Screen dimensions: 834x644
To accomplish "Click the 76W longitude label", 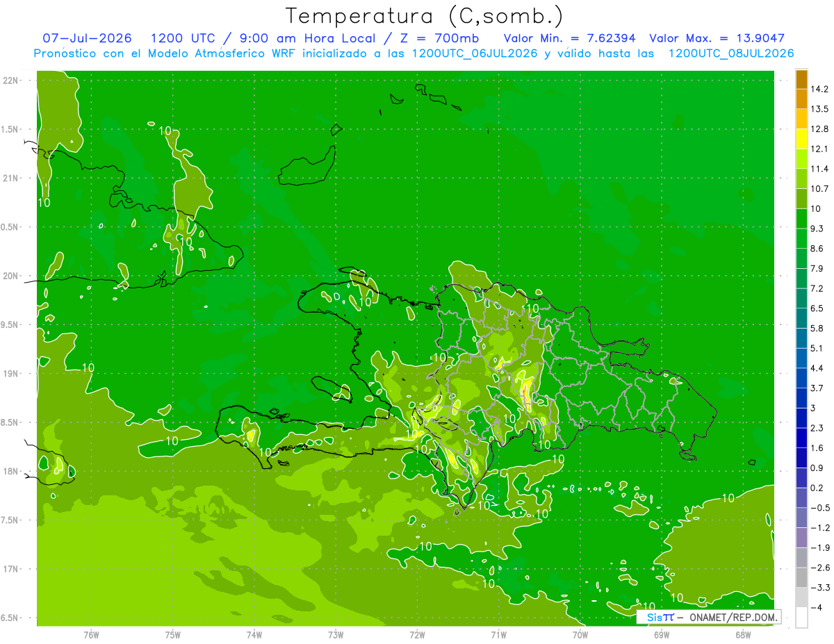I will 91,634.
